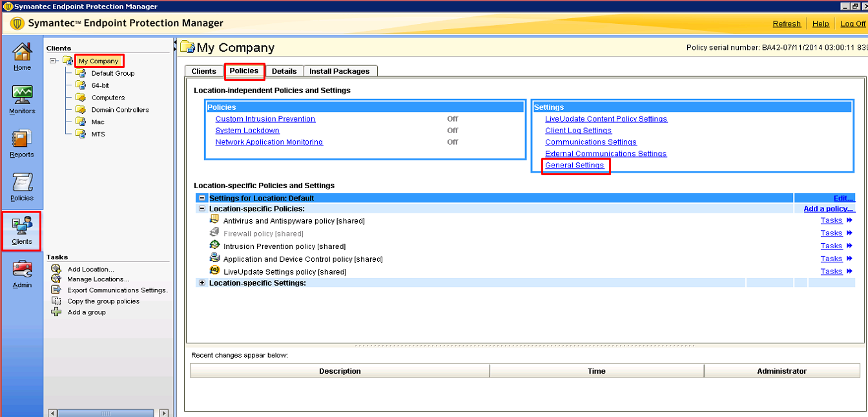Click the Antivirus and Antispyware policy icon
Image resolution: width=868 pixels, height=417 pixels.
coord(214,220)
